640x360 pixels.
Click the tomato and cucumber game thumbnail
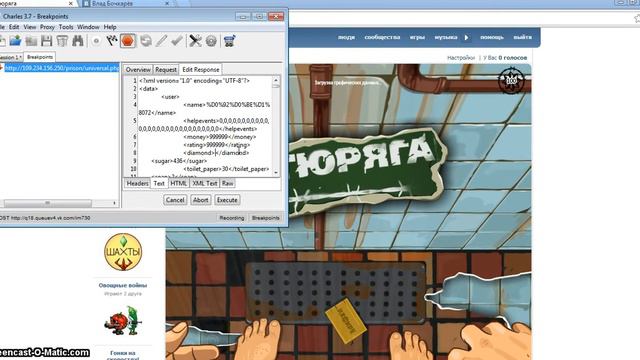123,321
